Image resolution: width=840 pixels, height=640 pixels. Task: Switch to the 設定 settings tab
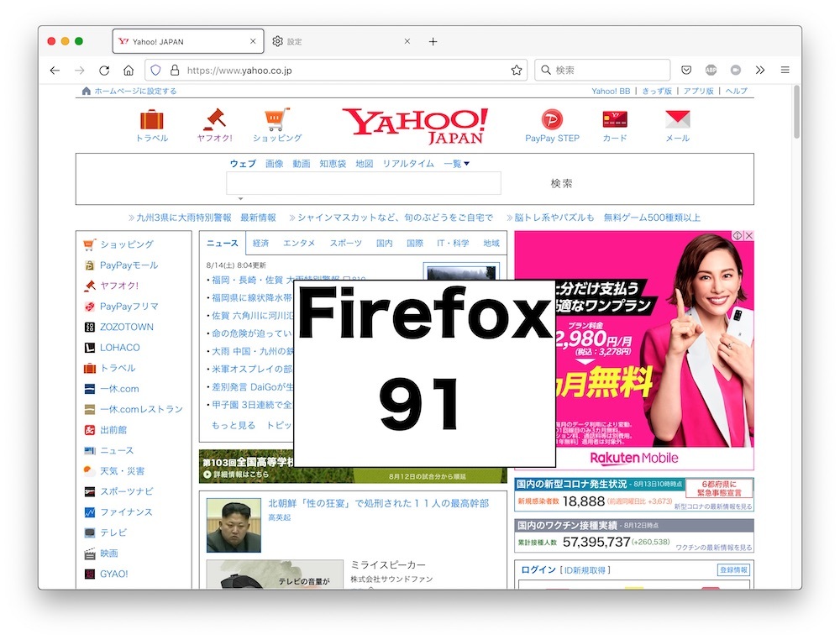(342, 41)
